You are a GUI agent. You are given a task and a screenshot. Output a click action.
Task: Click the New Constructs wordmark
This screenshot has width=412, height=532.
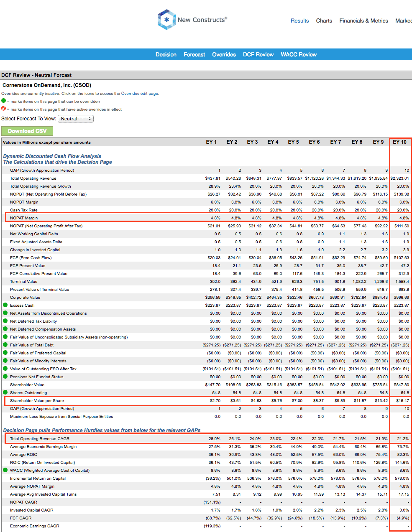202,20
